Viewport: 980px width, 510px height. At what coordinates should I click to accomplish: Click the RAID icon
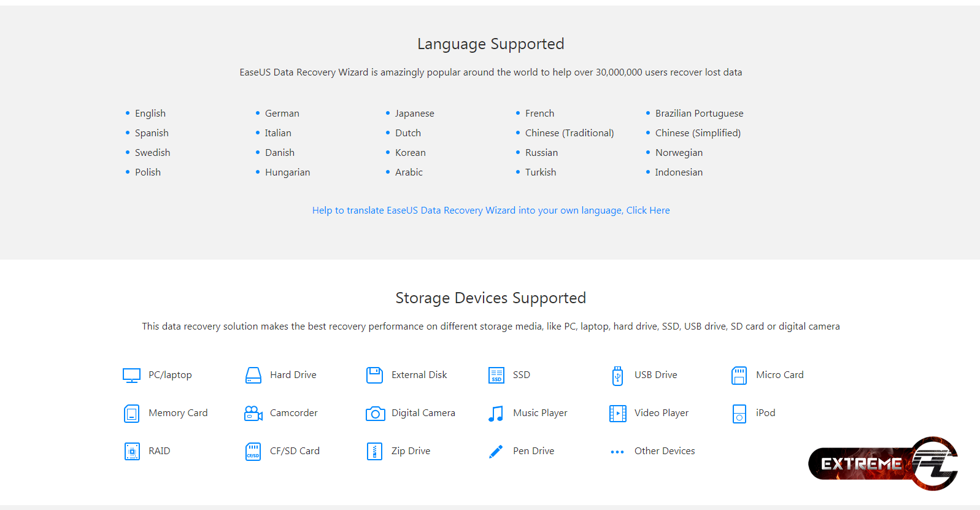click(x=132, y=452)
